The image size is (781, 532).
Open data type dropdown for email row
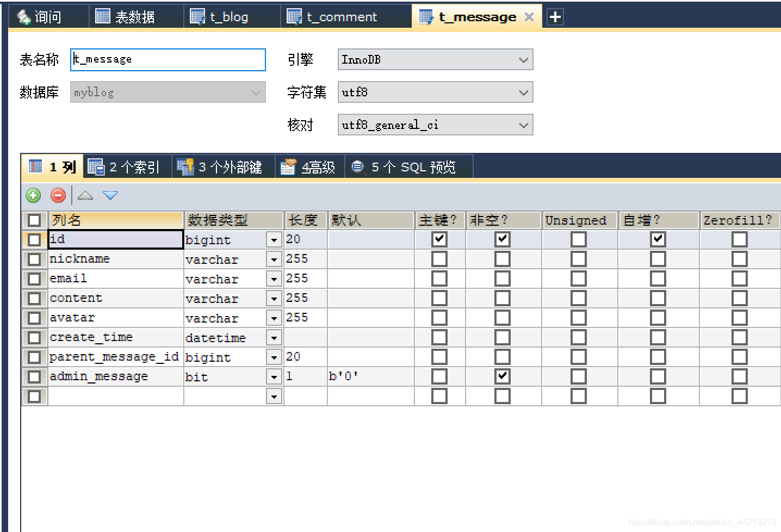274,279
